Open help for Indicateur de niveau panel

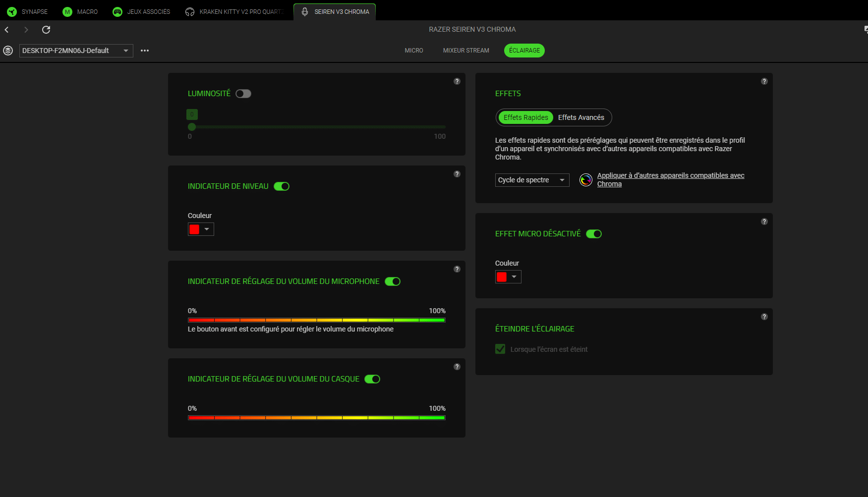click(x=457, y=174)
